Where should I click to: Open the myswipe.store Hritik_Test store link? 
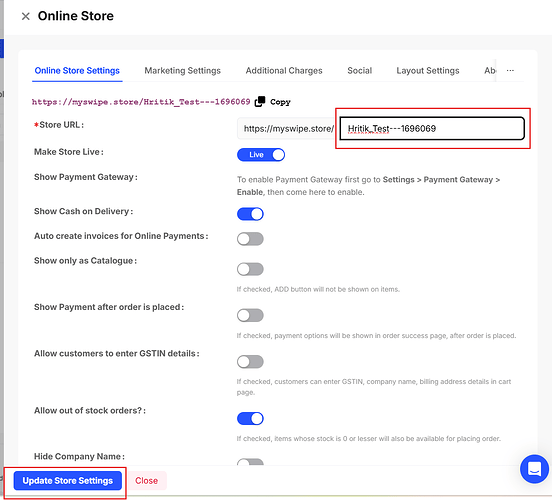141,102
